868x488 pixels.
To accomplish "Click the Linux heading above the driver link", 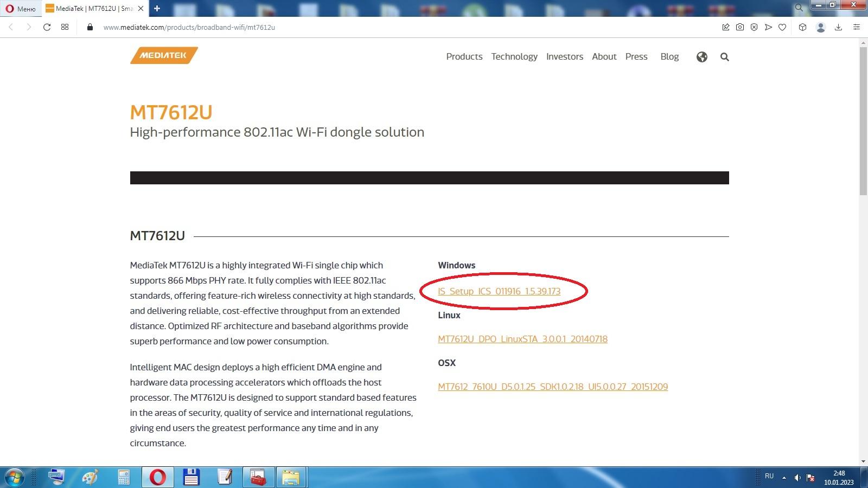I will point(449,315).
